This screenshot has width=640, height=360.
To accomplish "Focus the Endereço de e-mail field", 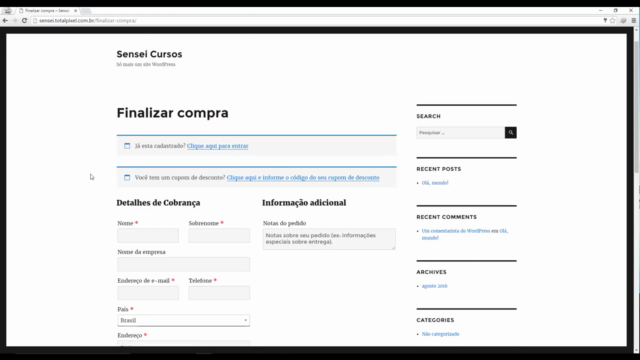I will (148, 293).
